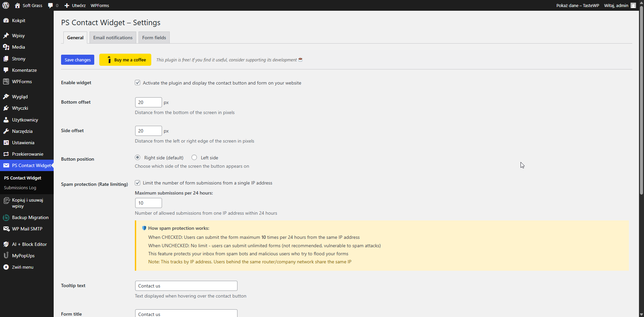The width and height of the screenshot is (644, 317).
Task: Open Wtyczki plugins page
Action: click(20, 108)
